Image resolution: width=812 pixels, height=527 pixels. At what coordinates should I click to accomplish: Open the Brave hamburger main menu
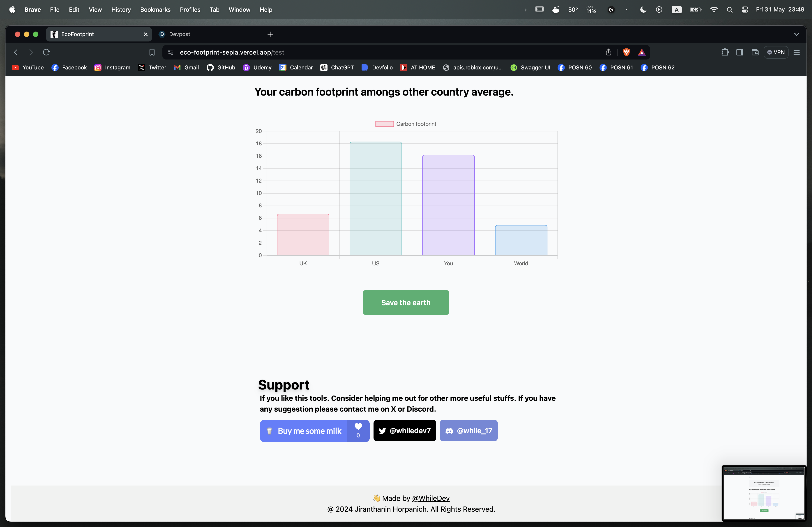(797, 52)
